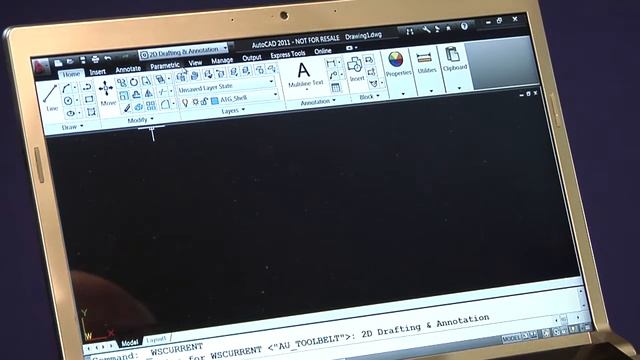This screenshot has width=640, height=360.
Task: Toggle MODEL space button in status bar
Action: click(511, 338)
